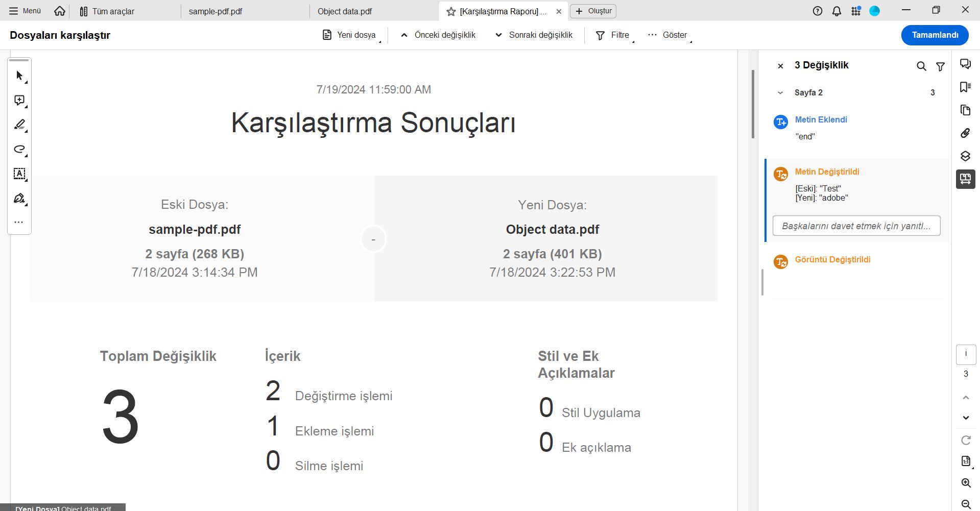Viewport: 980px width, 511px height.
Task: Open the Bookmarks panel icon
Action: point(965,87)
